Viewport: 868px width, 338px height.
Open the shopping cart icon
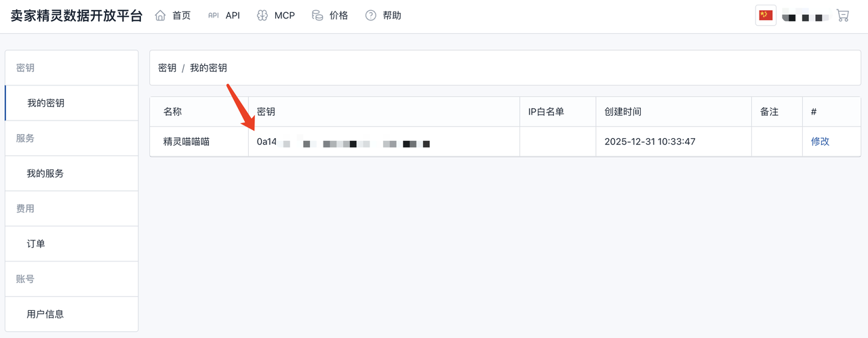coord(843,16)
